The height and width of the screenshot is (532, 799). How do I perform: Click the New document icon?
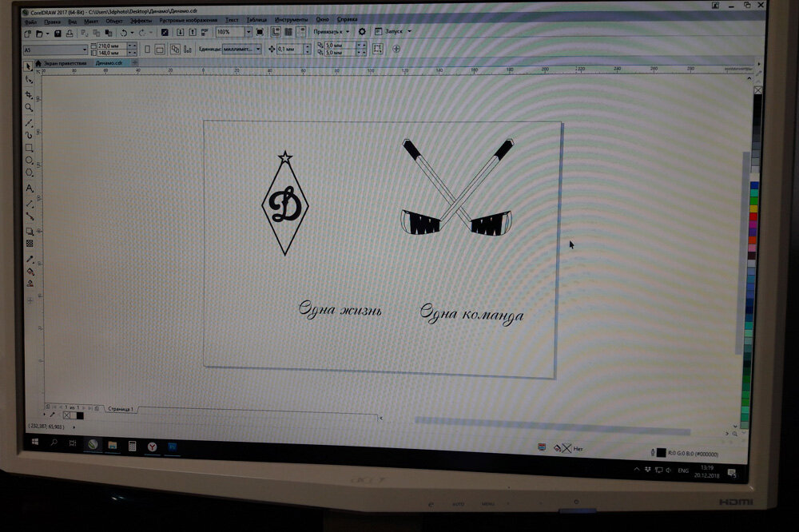(27, 34)
